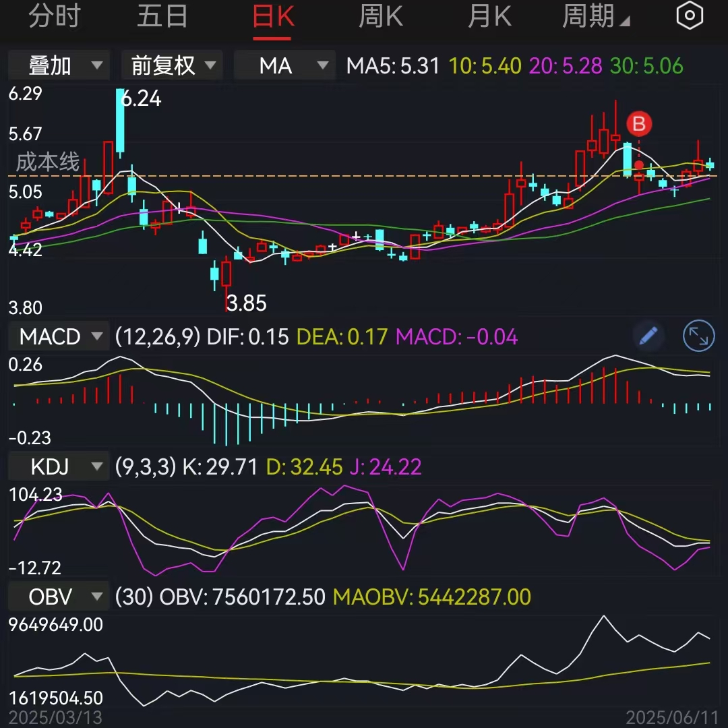Open the chart settings gear icon

pos(690,15)
